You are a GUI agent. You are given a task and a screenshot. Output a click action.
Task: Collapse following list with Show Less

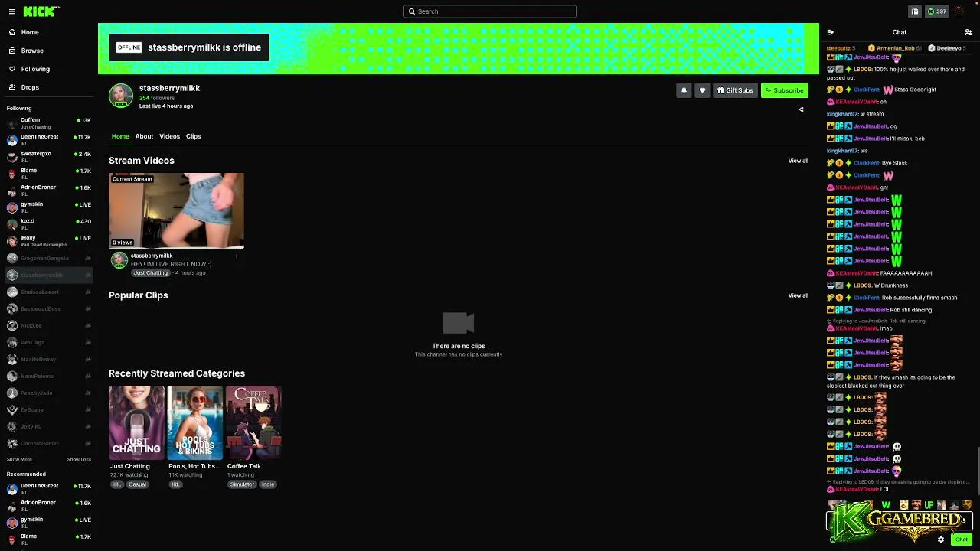[x=79, y=459]
